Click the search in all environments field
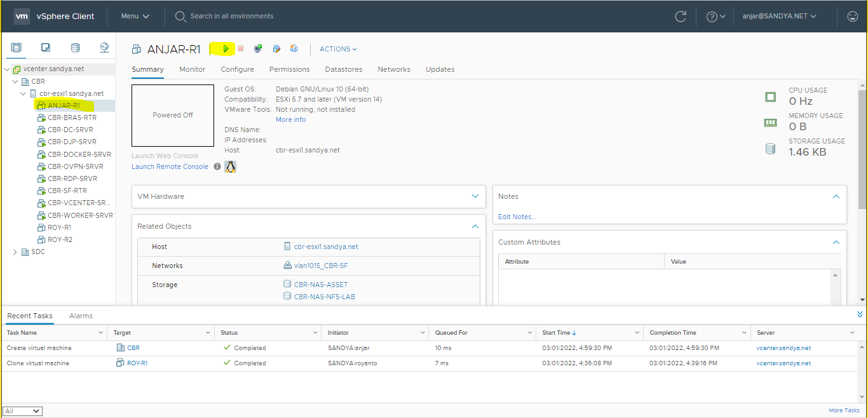This screenshot has width=868, height=418. point(232,16)
